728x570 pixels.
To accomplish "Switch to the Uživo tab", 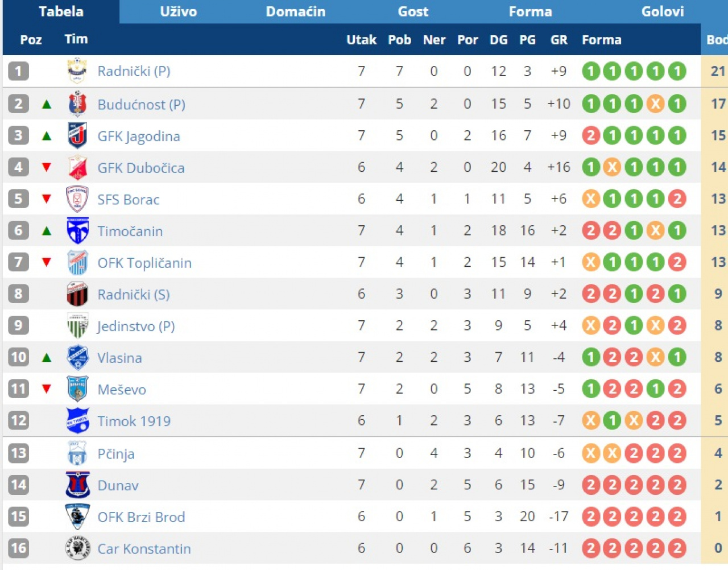I will [178, 11].
